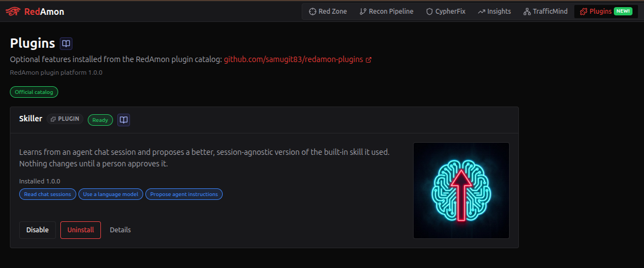Open the Red Zone tab

[x=327, y=12]
